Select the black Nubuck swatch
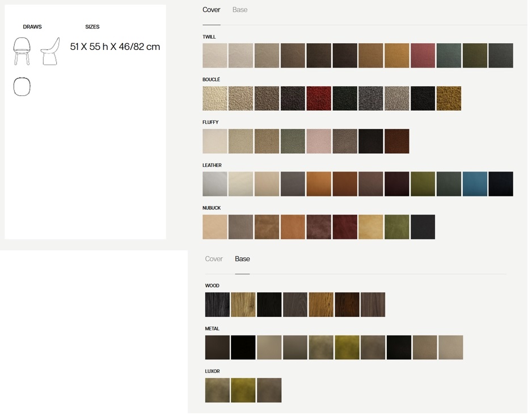Screen dimensions: 532x419 point(423,227)
